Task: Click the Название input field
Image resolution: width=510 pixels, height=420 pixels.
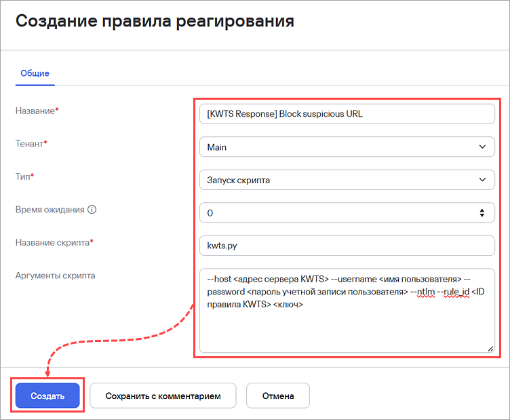Action: pos(347,114)
